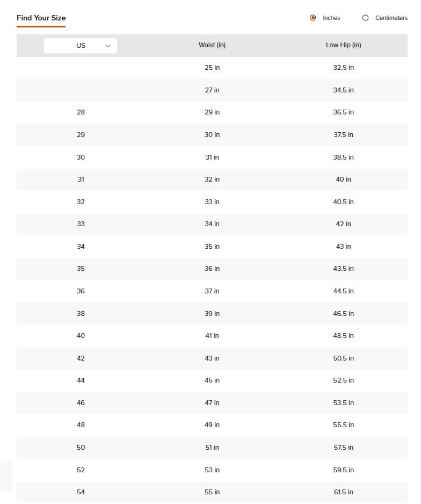Click the 42 in low hip value
Image resolution: width=421 pixels, height=504 pixels.
343,224
